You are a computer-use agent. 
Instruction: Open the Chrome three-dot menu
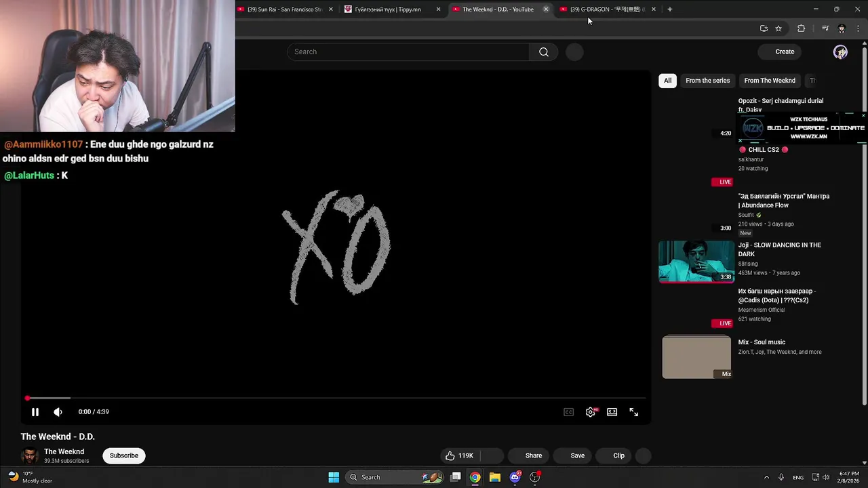pyautogui.click(x=859, y=28)
